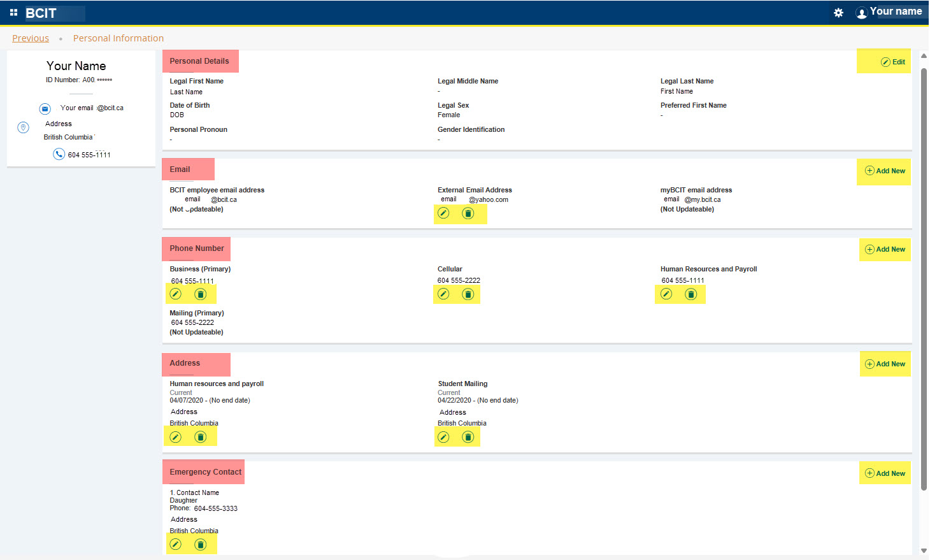Delete the Human resources and payroll address

pos(201,436)
